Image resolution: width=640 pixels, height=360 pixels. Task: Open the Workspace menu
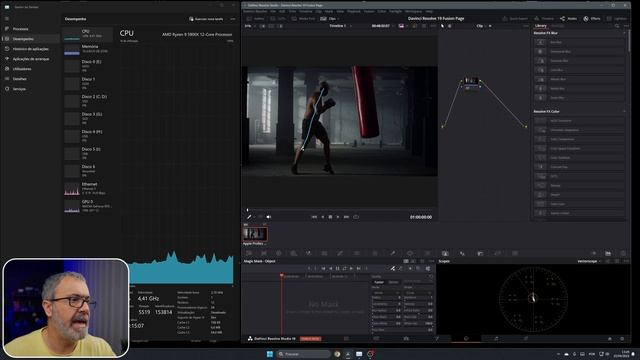(x=413, y=11)
